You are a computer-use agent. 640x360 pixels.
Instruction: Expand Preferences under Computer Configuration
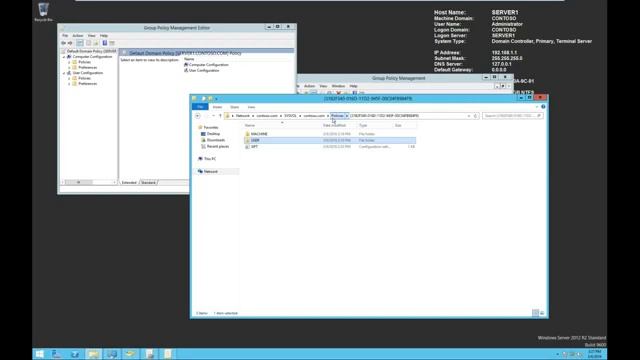tap(69, 67)
